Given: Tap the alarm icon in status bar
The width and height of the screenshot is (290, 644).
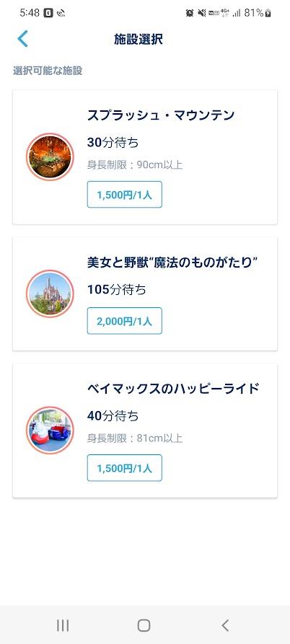Looking at the screenshot, I should pos(189,13).
